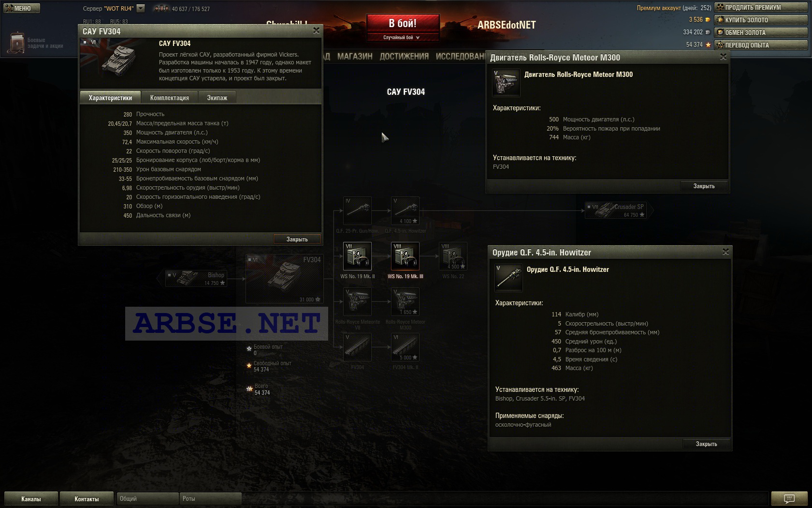The height and width of the screenshot is (508, 812).
Task: Click the осколочно-фугасный shell type text
Action: pyautogui.click(x=523, y=425)
